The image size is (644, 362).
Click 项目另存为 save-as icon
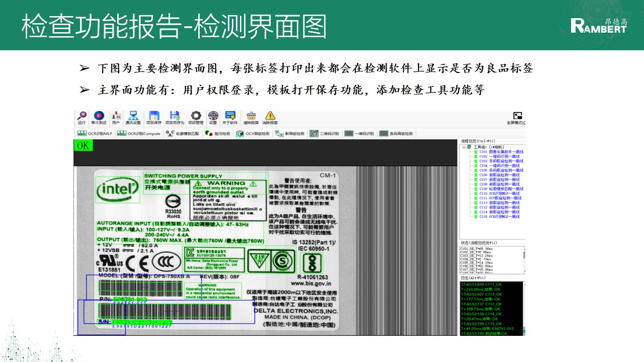click(175, 118)
